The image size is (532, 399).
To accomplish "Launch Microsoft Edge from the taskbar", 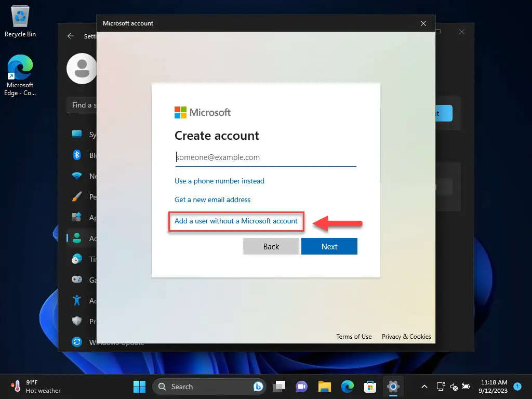I will click(x=348, y=387).
